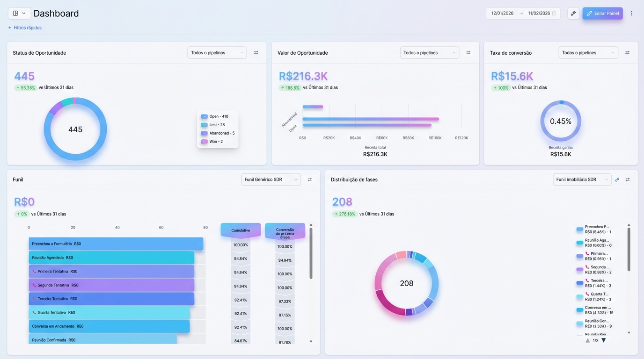Toggle the Abandoned - 5 legend entry
Viewport: 644px width, 359px height.
[218, 133]
